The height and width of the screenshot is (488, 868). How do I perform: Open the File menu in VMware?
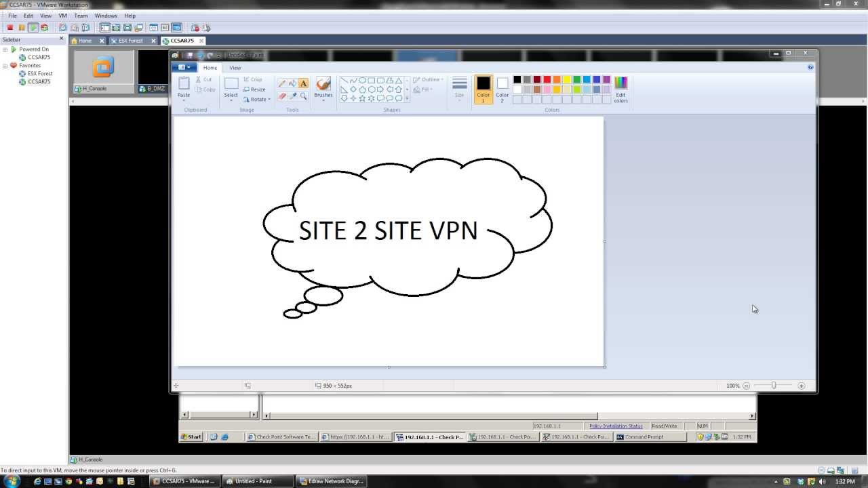(x=13, y=16)
